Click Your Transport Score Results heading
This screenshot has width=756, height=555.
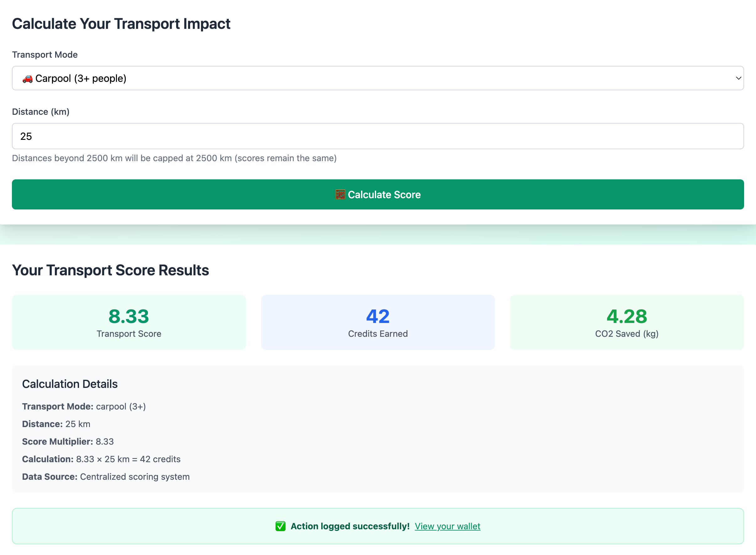[111, 270]
